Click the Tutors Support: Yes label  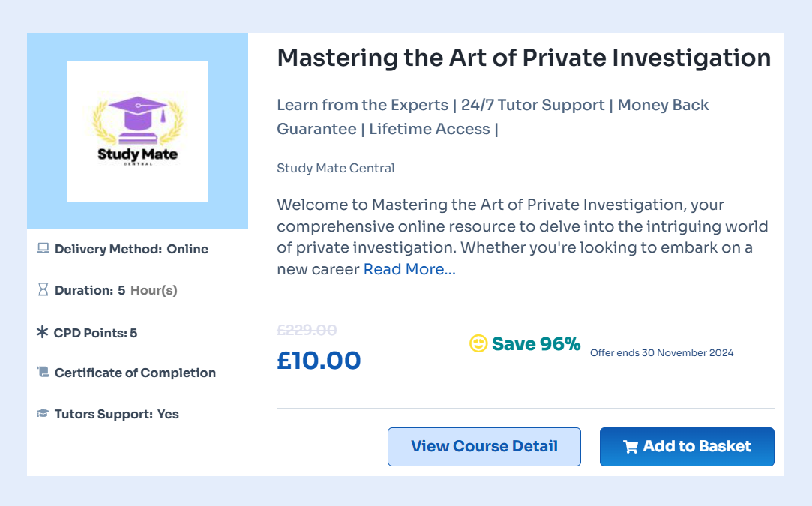pos(116,415)
